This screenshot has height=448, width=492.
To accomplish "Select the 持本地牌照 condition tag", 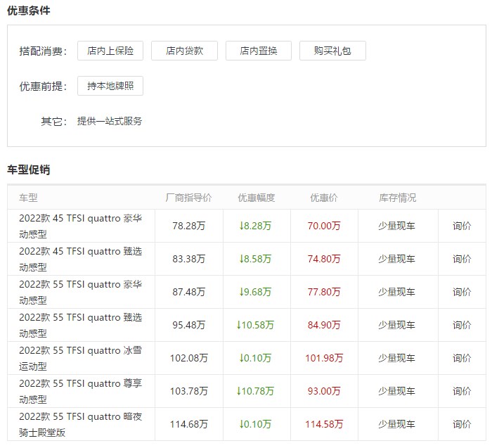I will click(110, 86).
